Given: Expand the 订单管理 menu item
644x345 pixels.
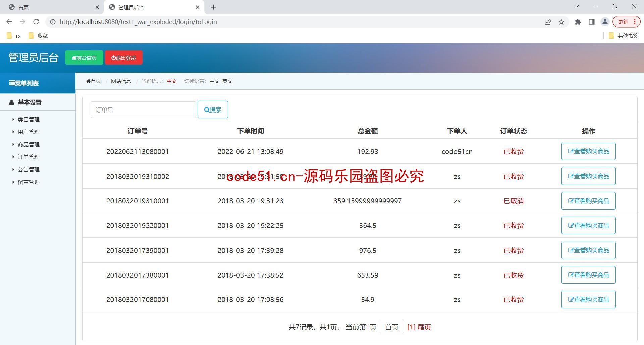Looking at the screenshot, I should click(x=29, y=157).
